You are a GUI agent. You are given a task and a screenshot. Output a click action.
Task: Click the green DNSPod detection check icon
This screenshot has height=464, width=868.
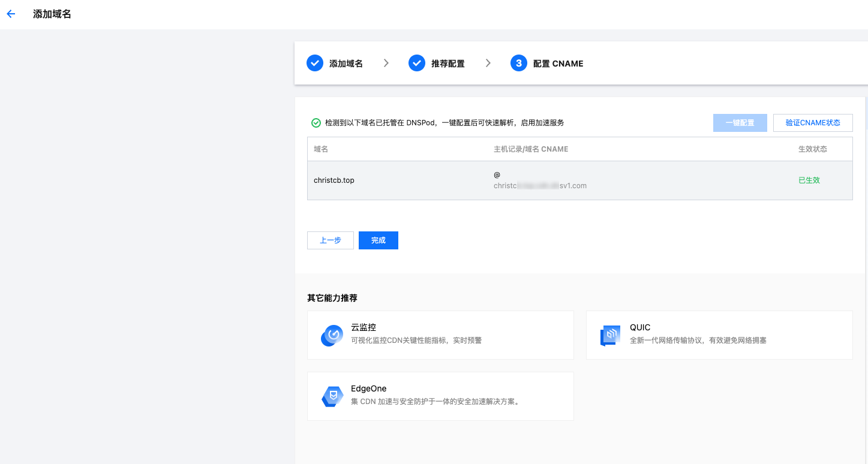point(316,123)
